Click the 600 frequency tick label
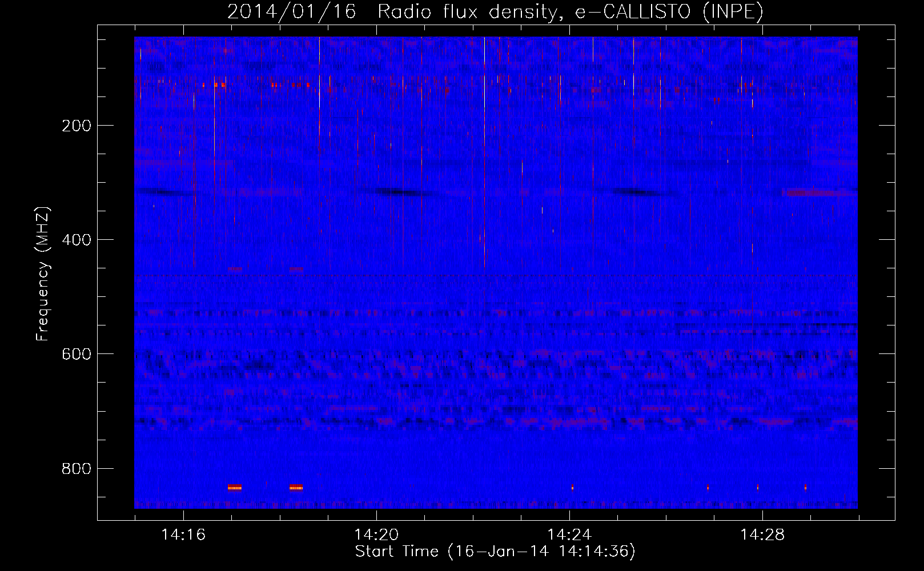The height and width of the screenshot is (571, 924). click(x=77, y=354)
